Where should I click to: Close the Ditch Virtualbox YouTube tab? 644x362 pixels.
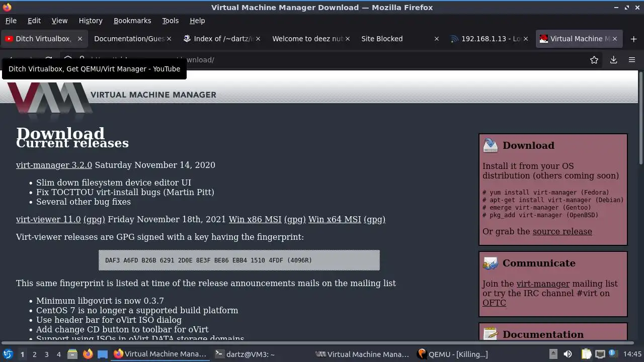[79, 39]
